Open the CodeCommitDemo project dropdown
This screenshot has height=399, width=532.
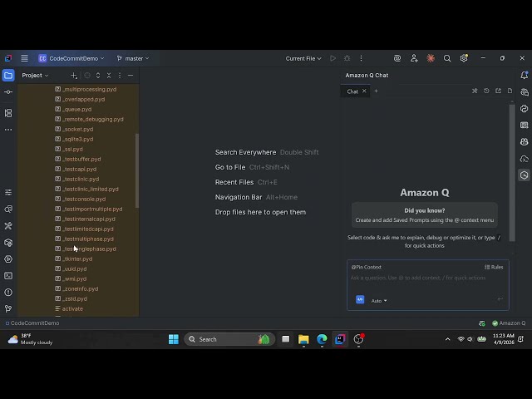click(x=71, y=58)
